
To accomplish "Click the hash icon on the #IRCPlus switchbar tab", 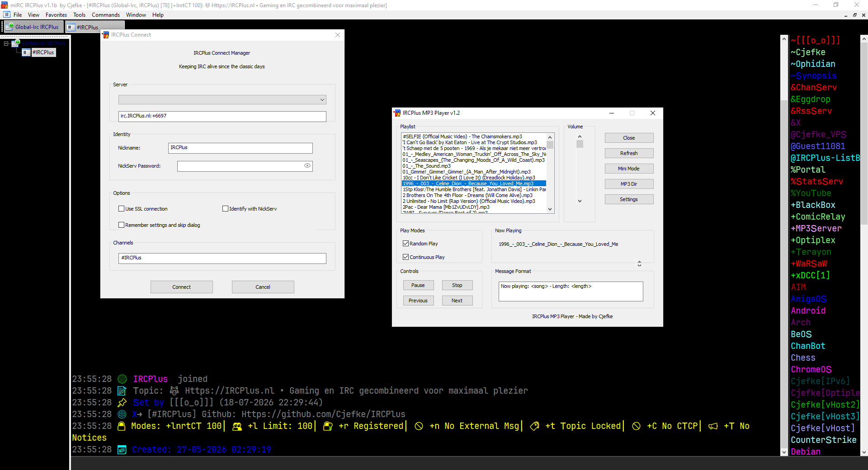I will point(71,27).
